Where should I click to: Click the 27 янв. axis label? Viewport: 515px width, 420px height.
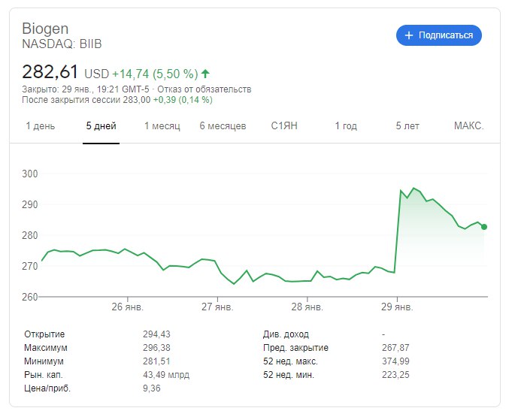217,307
